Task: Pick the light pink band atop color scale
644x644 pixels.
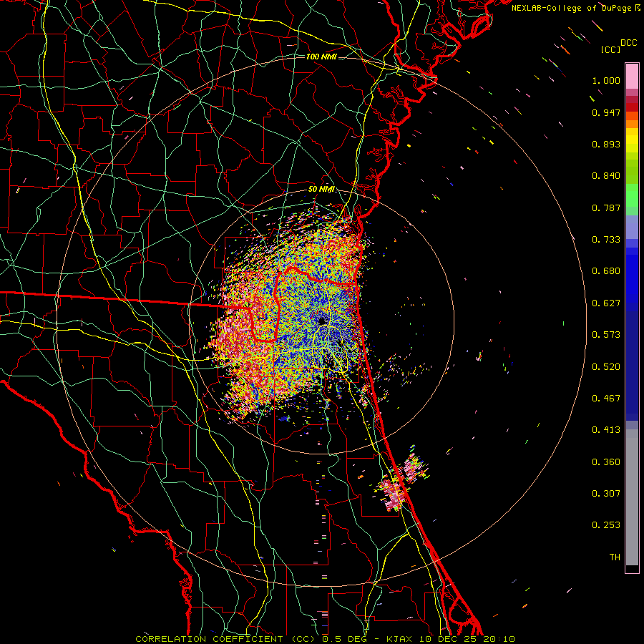Action: 632,77
